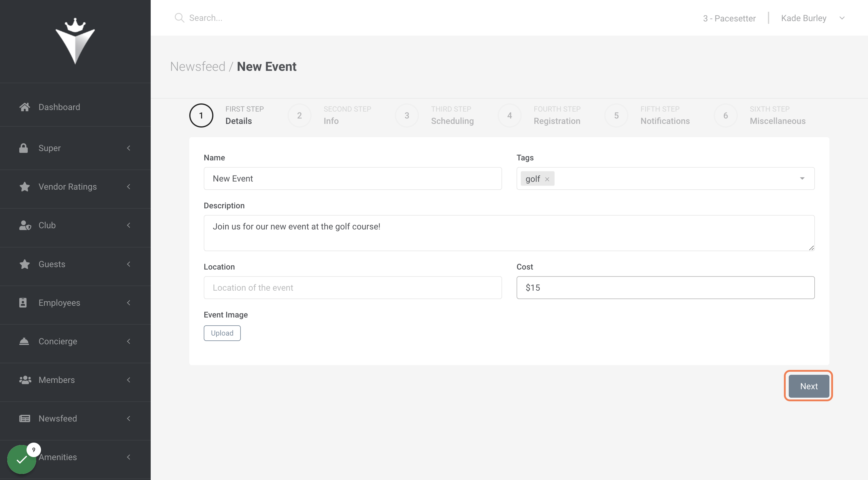Expand the Vendor Ratings chevron
868x480 pixels.
tap(128, 186)
